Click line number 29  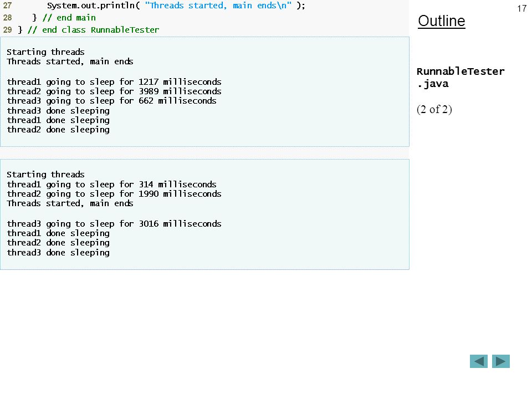(7, 30)
